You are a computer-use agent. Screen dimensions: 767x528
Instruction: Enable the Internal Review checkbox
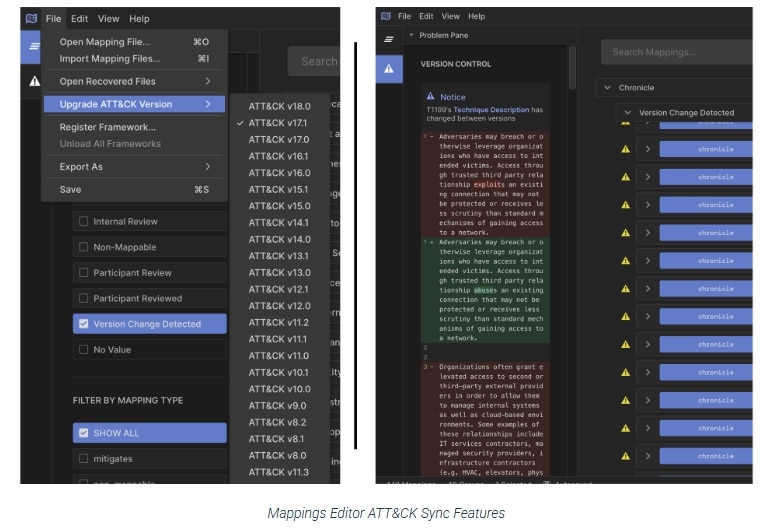84,221
